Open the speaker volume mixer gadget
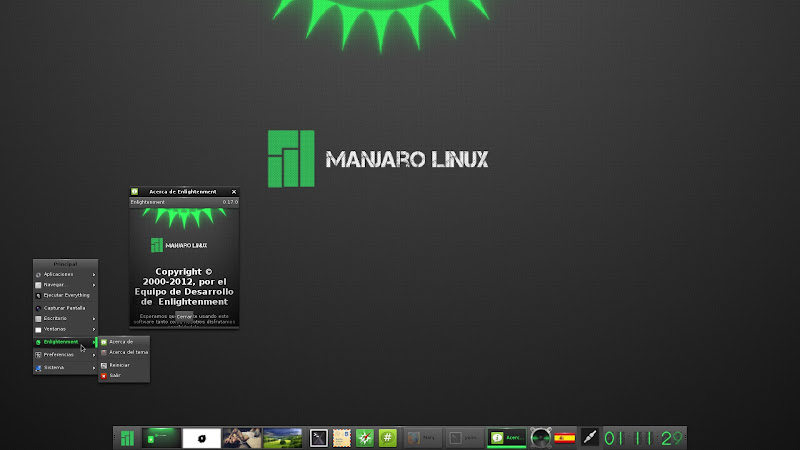Screen dimensions: 800x450 coord(540,438)
